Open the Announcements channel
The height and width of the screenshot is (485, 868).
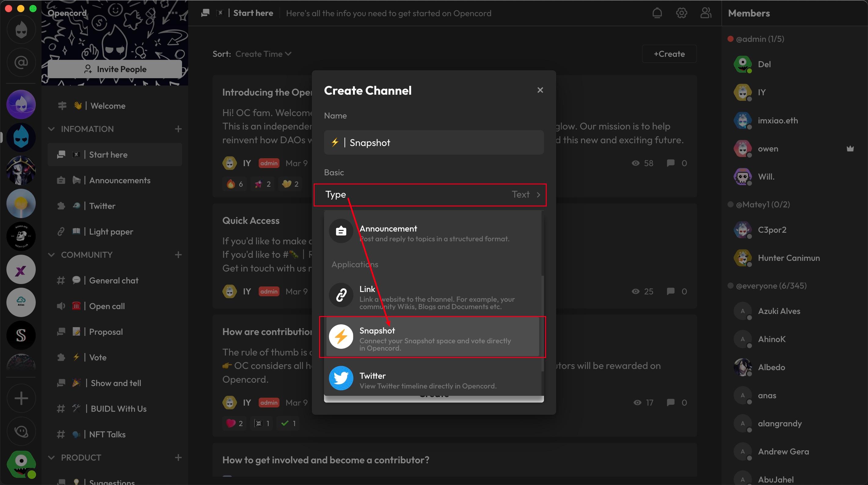pos(115,180)
